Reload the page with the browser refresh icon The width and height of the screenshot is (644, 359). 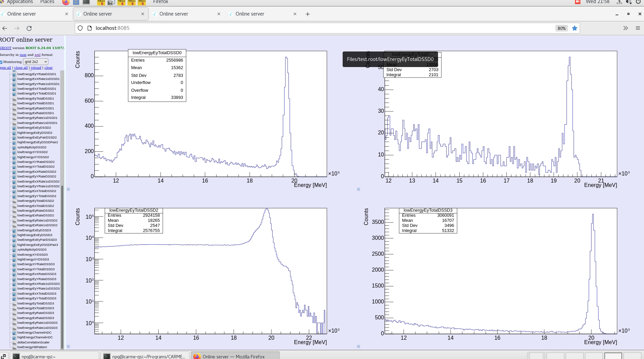point(29,28)
